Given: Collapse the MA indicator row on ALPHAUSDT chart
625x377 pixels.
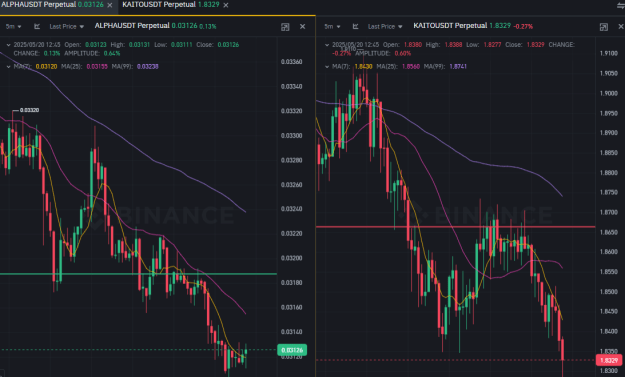Looking at the screenshot, I should [8, 67].
